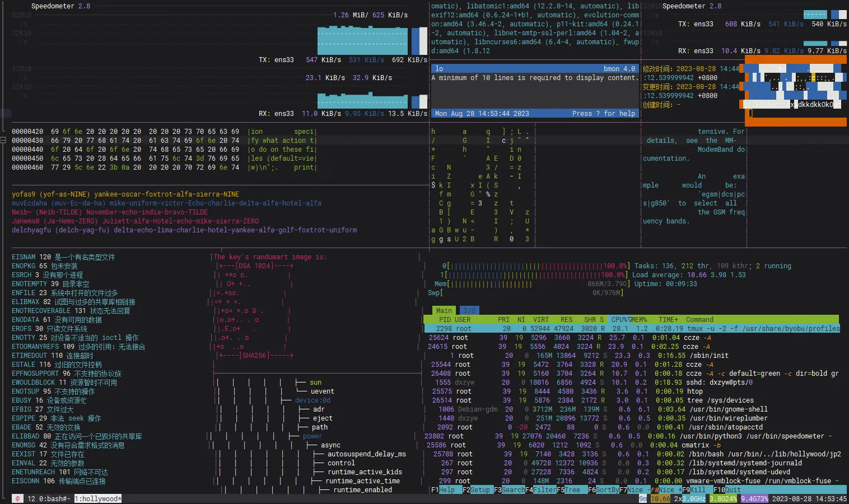Select the gnome-shell process row
The width and height of the screenshot is (849, 504).
click(x=728, y=409)
